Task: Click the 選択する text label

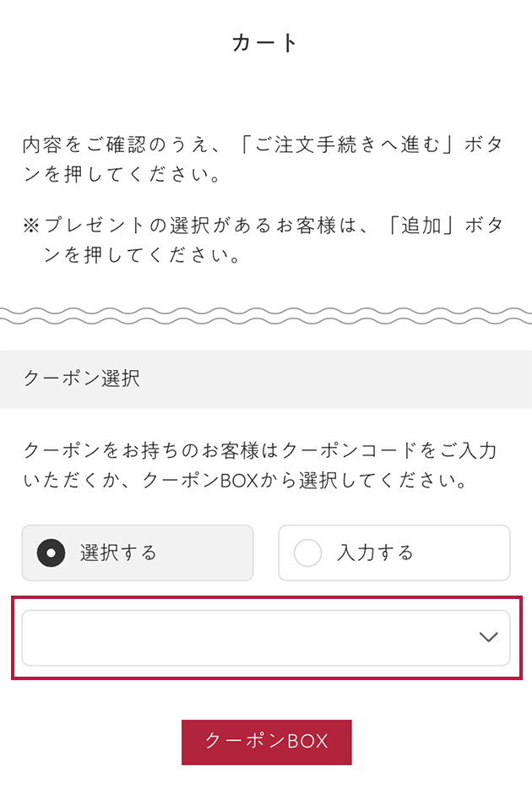Action: click(x=118, y=553)
